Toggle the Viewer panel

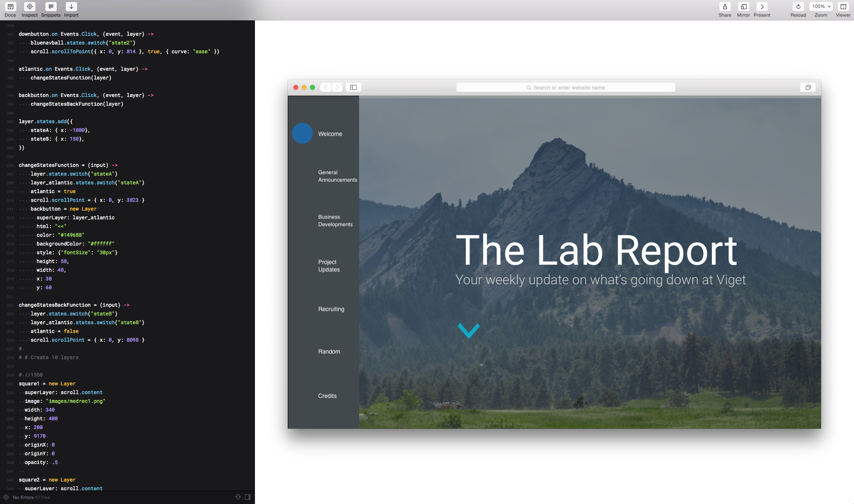point(843,7)
